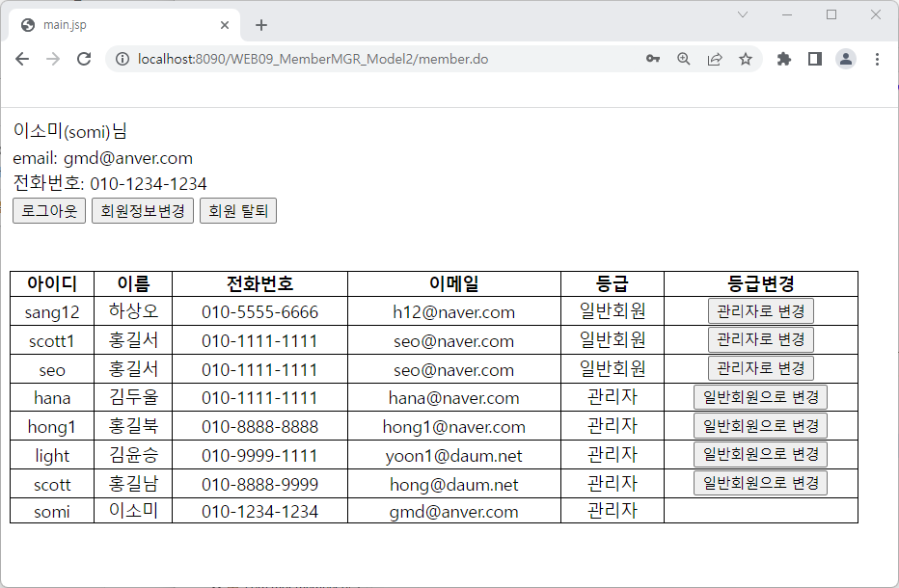Click the 등급 column header
Screen dimensions: 899x588
613,283
